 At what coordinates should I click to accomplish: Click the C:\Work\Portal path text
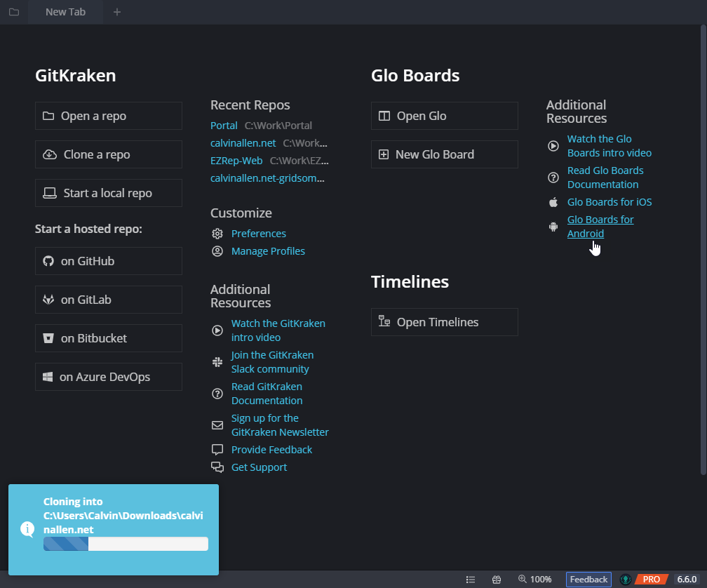pos(278,126)
